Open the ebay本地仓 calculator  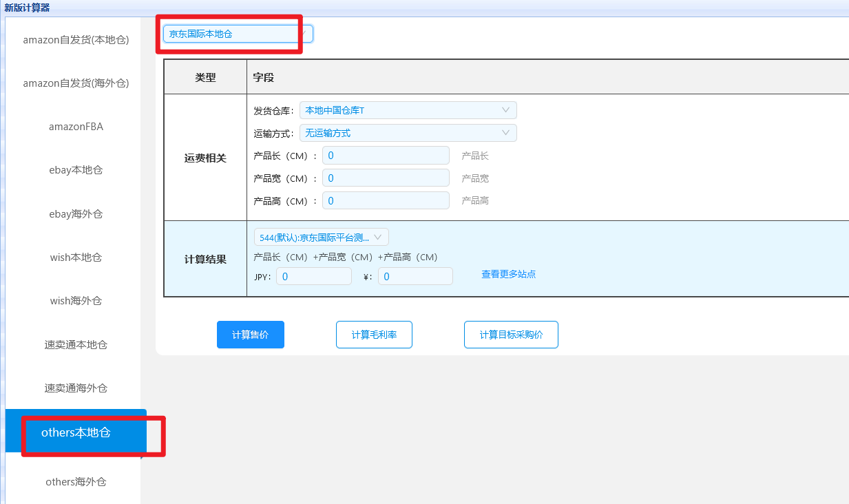point(76,170)
